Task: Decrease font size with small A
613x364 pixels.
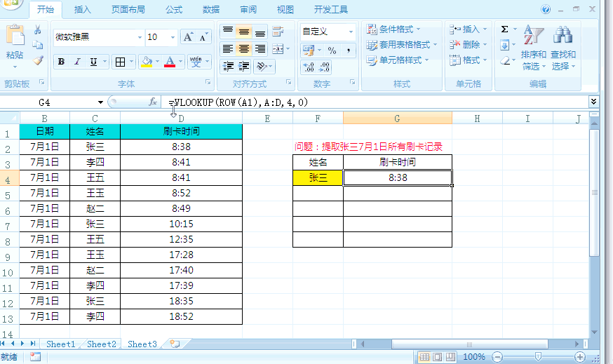Action: (203, 37)
